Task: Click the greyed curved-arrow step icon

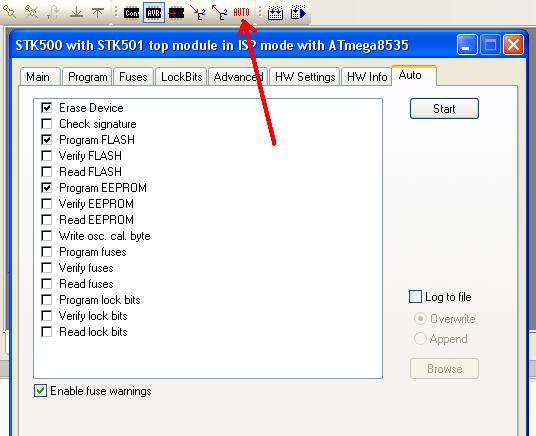Action: point(53,13)
